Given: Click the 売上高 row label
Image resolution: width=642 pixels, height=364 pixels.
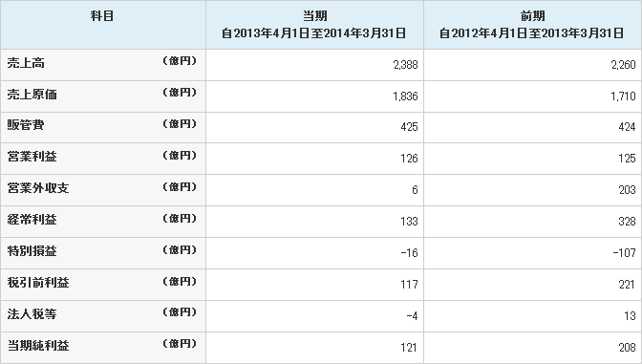Looking at the screenshot, I should (x=26, y=63).
